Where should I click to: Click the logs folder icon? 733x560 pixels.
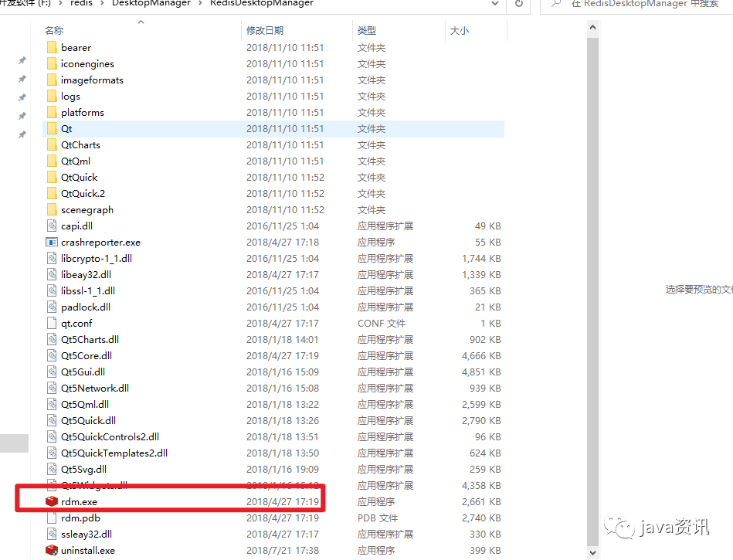[x=52, y=97]
